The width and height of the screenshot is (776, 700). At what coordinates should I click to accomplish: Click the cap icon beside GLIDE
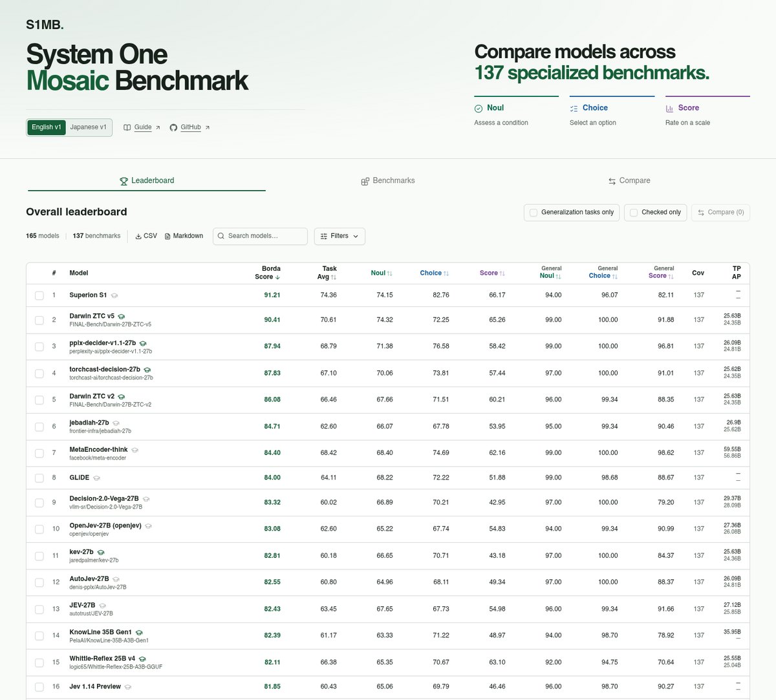(x=96, y=478)
